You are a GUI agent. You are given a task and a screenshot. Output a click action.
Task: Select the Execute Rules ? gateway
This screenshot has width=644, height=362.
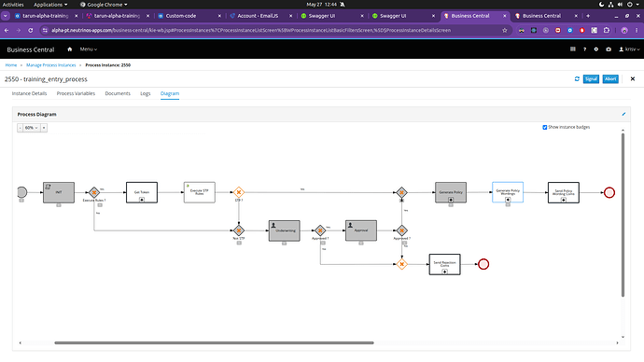94,192
